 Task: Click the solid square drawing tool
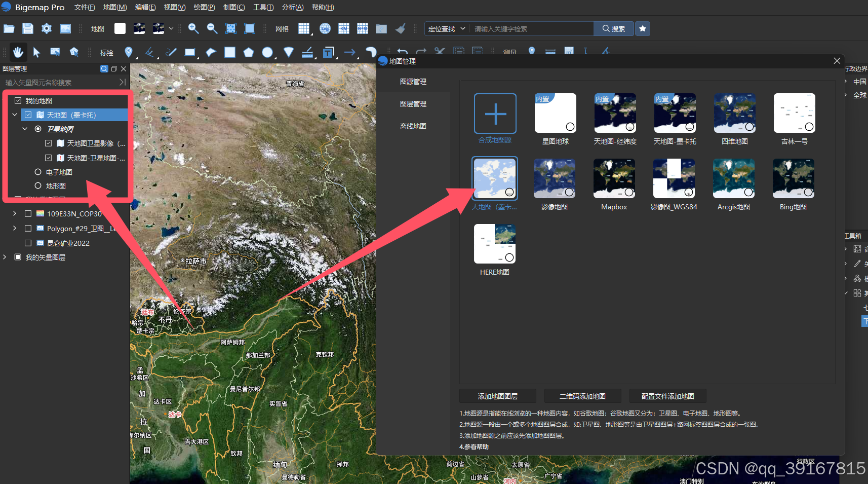coord(230,52)
